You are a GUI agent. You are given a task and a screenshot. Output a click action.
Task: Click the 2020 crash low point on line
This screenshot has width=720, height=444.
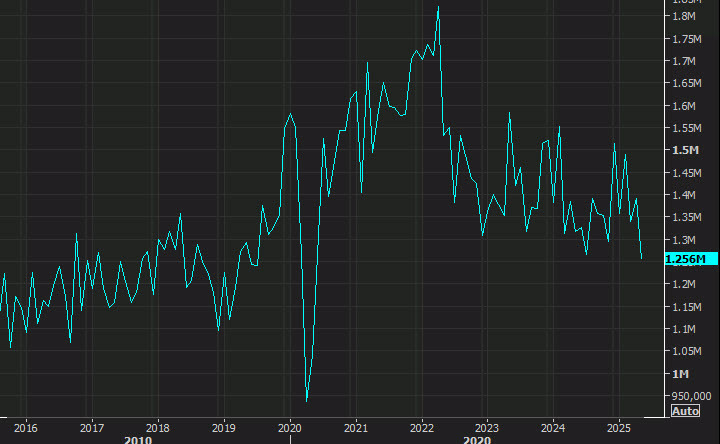[x=306, y=401]
